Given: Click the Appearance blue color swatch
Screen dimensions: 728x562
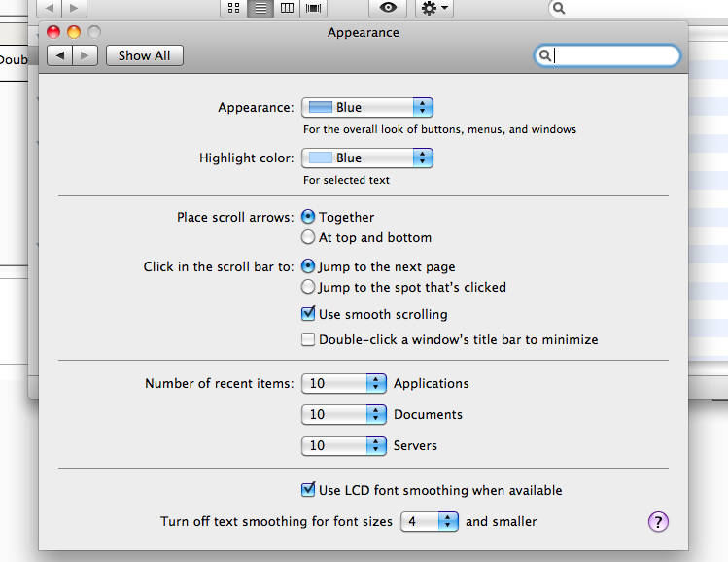Looking at the screenshot, I should tap(321, 107).
